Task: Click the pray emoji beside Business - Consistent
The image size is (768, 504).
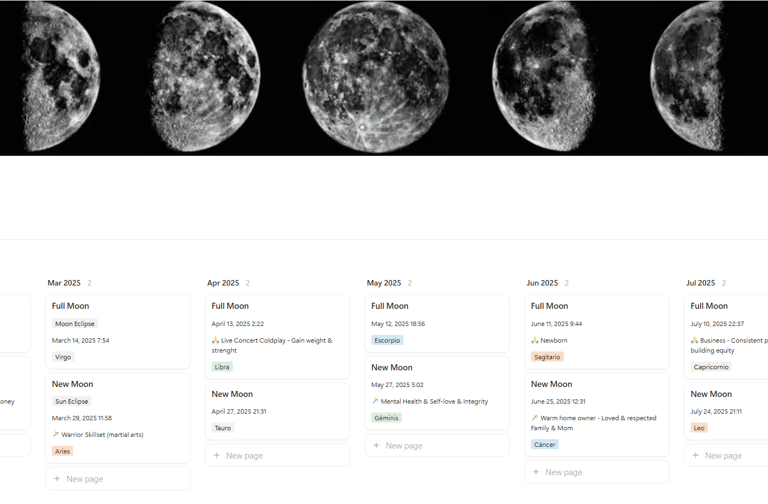Action: [x=694, y=340]
